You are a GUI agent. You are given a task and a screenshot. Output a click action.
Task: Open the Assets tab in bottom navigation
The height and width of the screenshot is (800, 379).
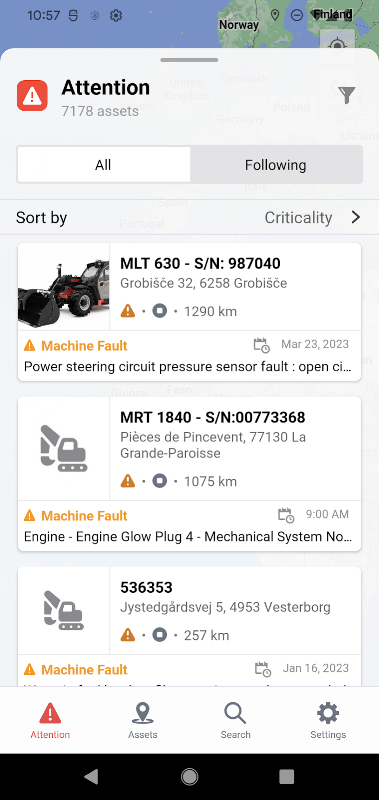[143, 720]
